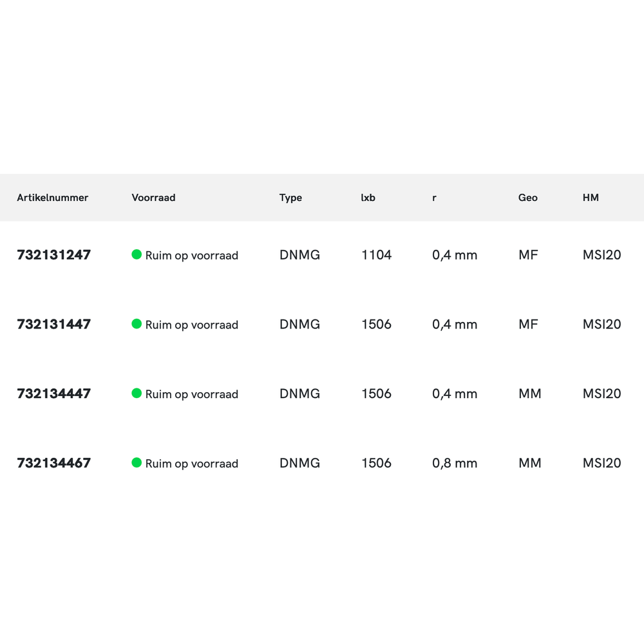Viewport: 644px width, 644px height.
Task: Click the Voorraad column header
Action: point(153,198)
